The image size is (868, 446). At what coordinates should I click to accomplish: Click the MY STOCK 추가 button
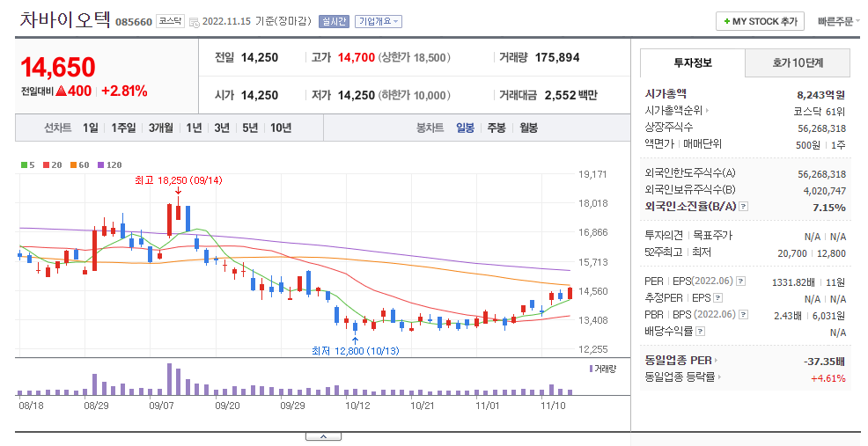(760, 22)
